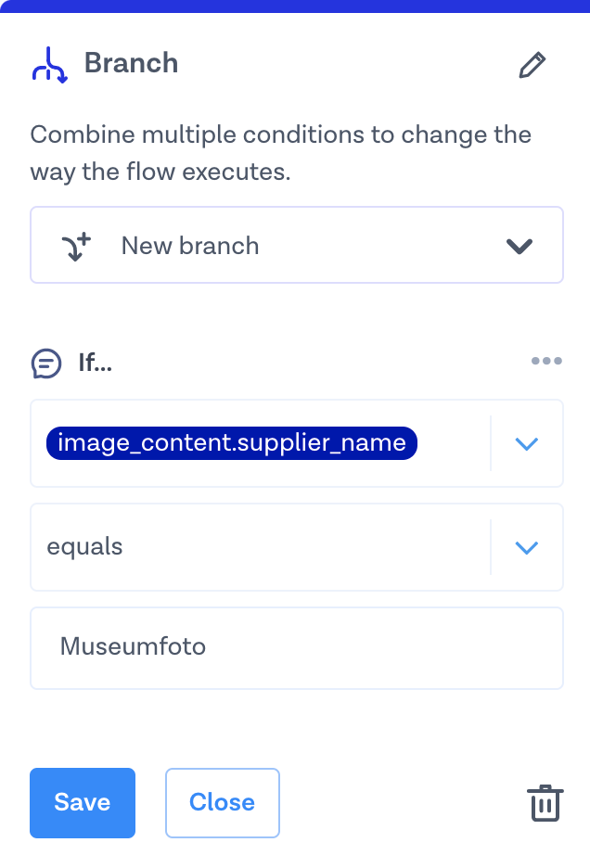Click the 'If...' condition label
Image resolution: width=590 pixels, height=868 pixels.
pos(95,363)
